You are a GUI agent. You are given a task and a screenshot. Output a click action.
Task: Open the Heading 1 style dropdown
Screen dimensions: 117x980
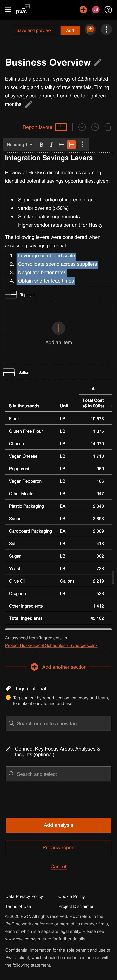pyautogui.click(x=19, y=145)
